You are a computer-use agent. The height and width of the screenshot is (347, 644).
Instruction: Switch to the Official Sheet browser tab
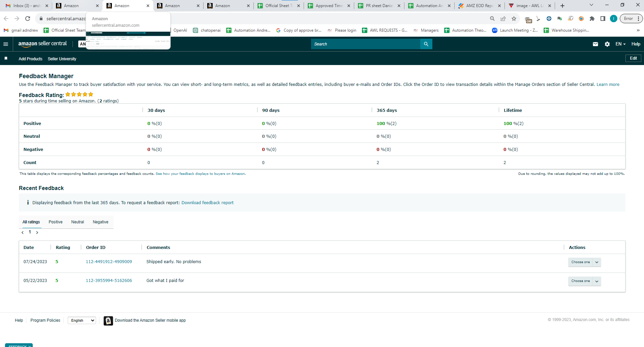278,6
